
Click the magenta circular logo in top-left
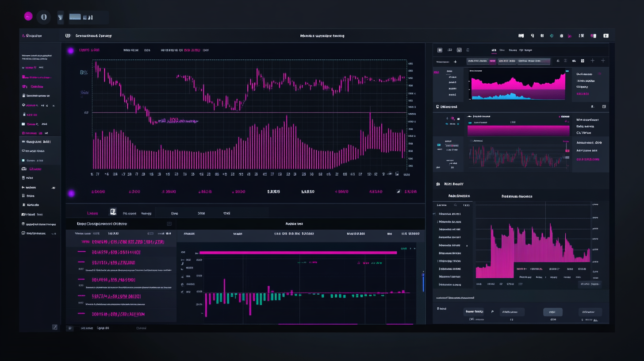point(28,16)
